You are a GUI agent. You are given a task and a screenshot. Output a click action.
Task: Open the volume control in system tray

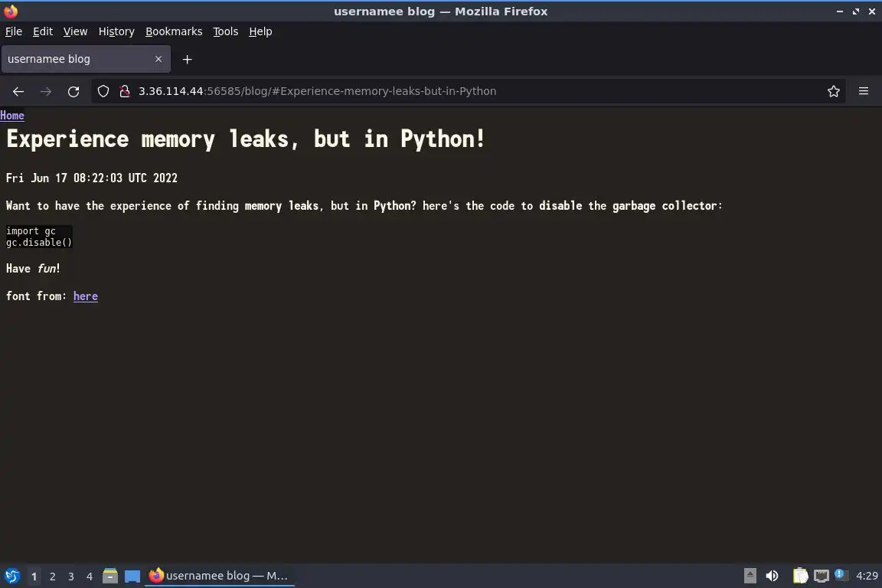pos(773,576)
